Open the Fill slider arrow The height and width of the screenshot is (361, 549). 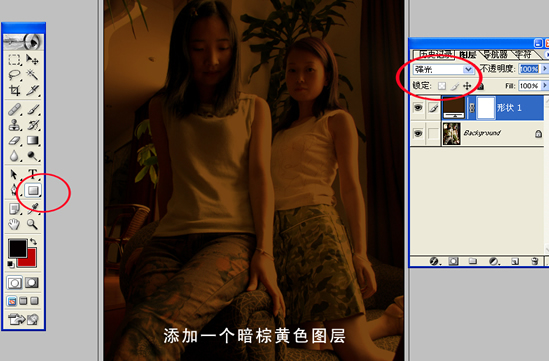point(544,85)
